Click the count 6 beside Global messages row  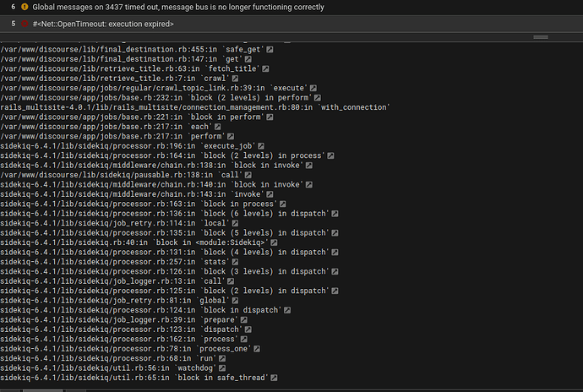13,7
